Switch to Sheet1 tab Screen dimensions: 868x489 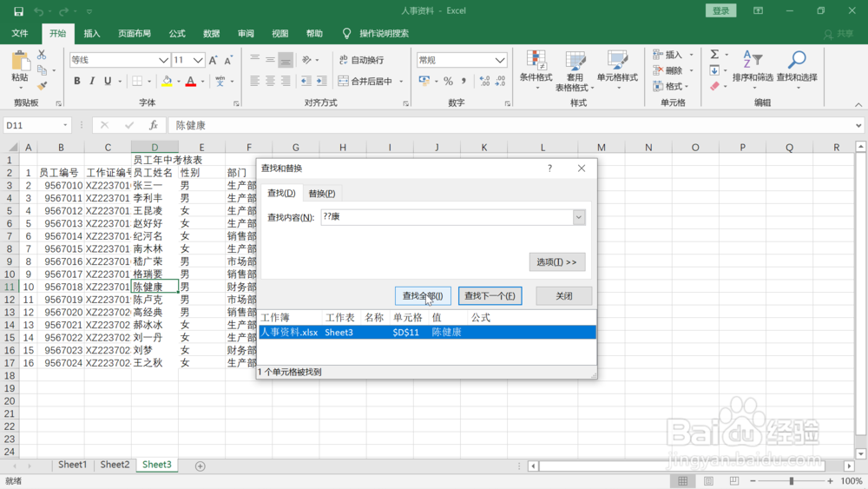[73, 465]
